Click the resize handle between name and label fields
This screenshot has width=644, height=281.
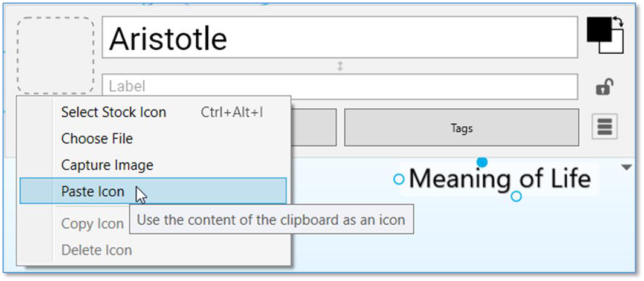[x=340, y=66]
